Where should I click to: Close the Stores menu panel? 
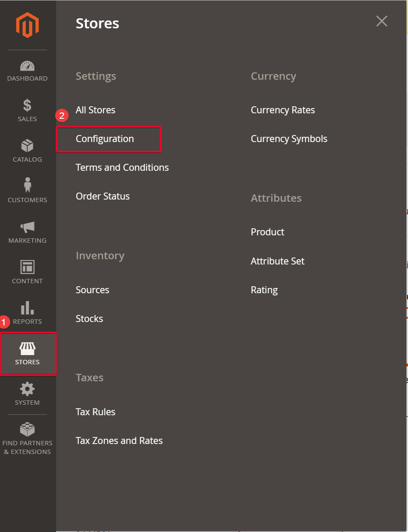click(381, 21)
